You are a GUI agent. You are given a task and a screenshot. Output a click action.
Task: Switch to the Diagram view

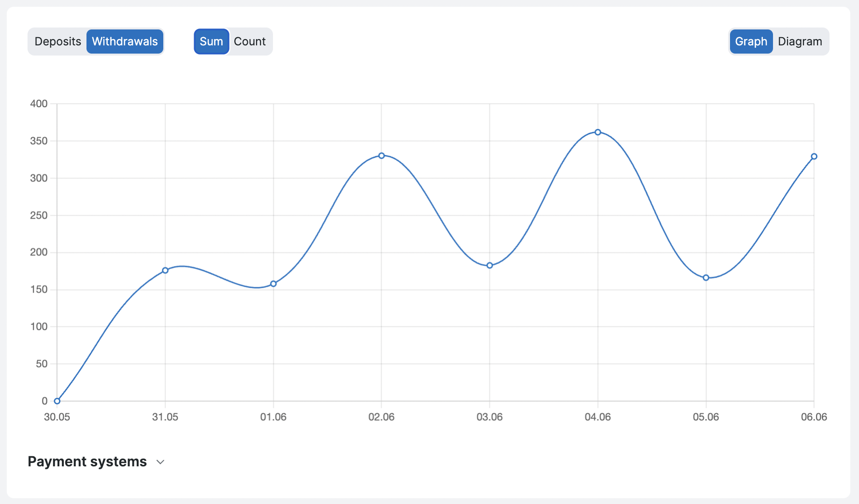click(x=800, y=42)
